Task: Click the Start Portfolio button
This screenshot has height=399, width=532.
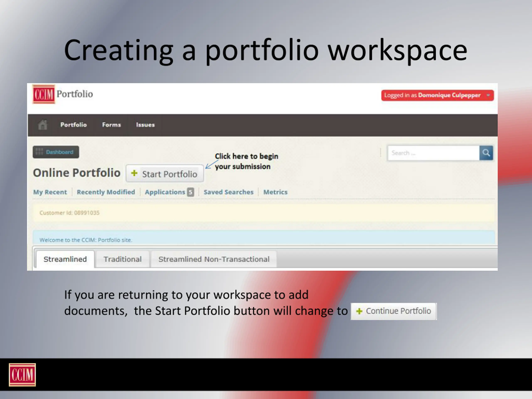Action: [165, 173]
